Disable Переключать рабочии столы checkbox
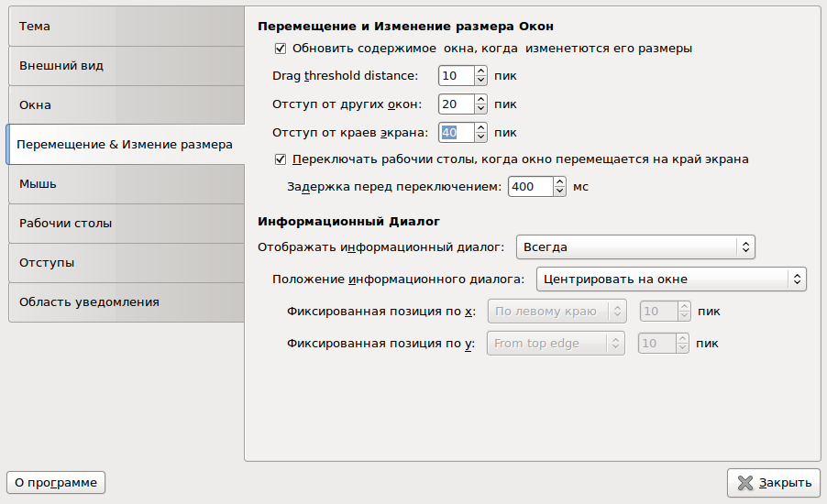 tap(281, 159)
